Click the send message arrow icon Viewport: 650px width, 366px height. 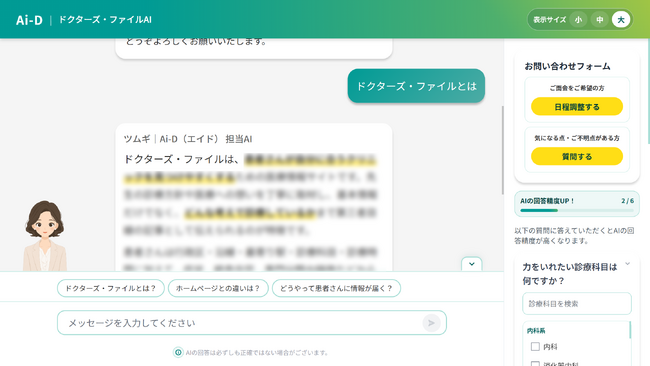click(431, 322)
